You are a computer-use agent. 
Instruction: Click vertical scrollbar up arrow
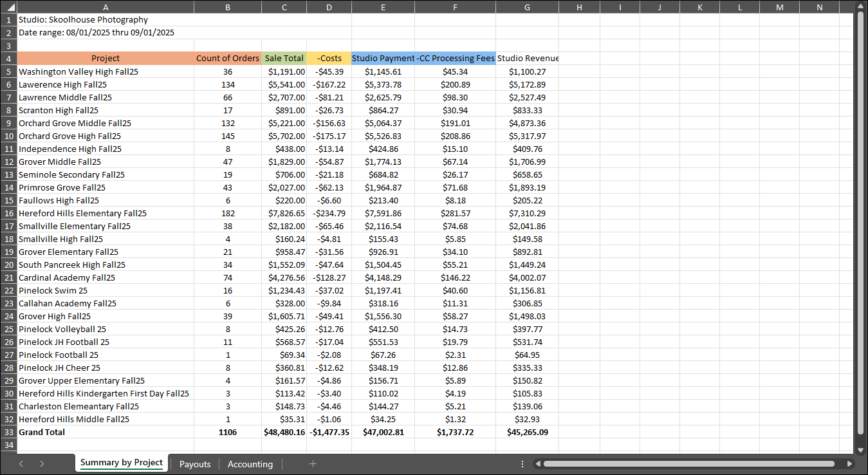point(861,6)
